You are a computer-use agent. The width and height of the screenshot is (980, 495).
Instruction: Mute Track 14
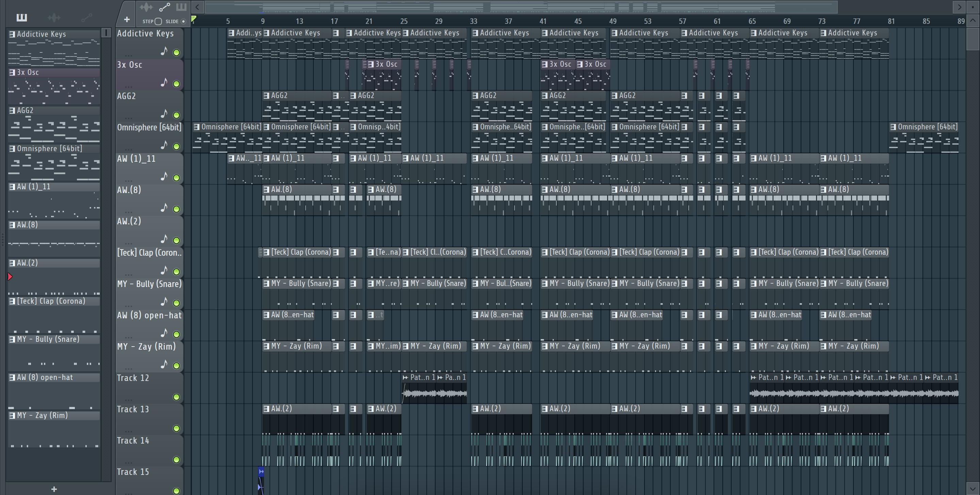(x=177, y=460)
